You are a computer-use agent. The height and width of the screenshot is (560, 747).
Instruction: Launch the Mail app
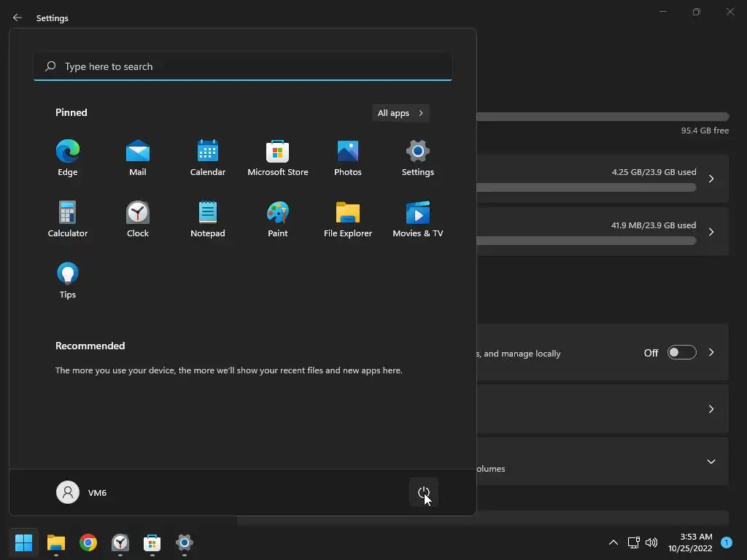pyautogui.click(x=138, y=158)
